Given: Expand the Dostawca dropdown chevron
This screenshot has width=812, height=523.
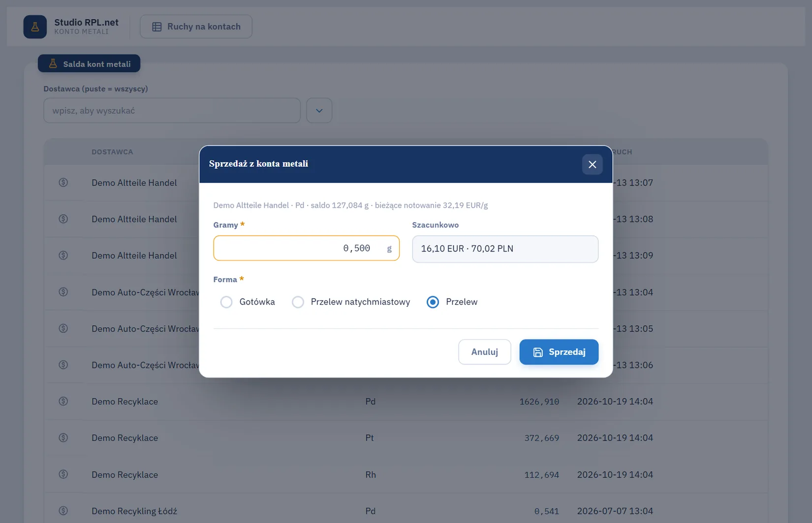Looking at the screenshot, I should [x=319, y=110].
